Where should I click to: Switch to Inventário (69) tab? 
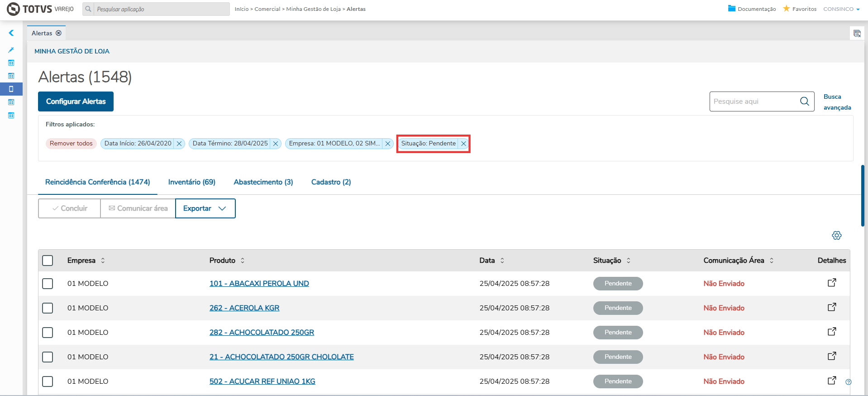(192, 182)
